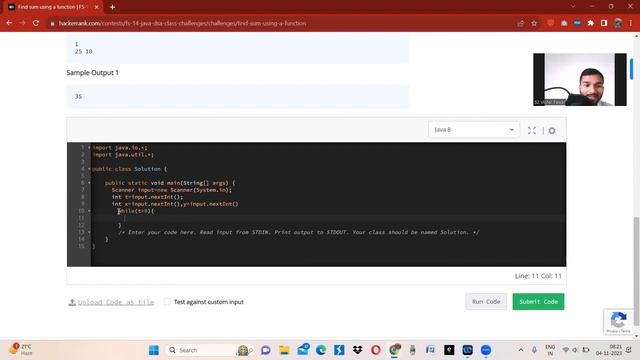Viewport: 640px width, 360px height.
Task: Open a new browser tab
Action: coord(112,7)
